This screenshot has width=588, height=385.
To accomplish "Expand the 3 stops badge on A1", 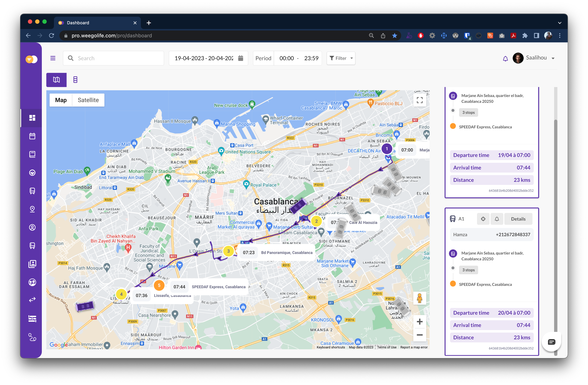I will 469,270.
